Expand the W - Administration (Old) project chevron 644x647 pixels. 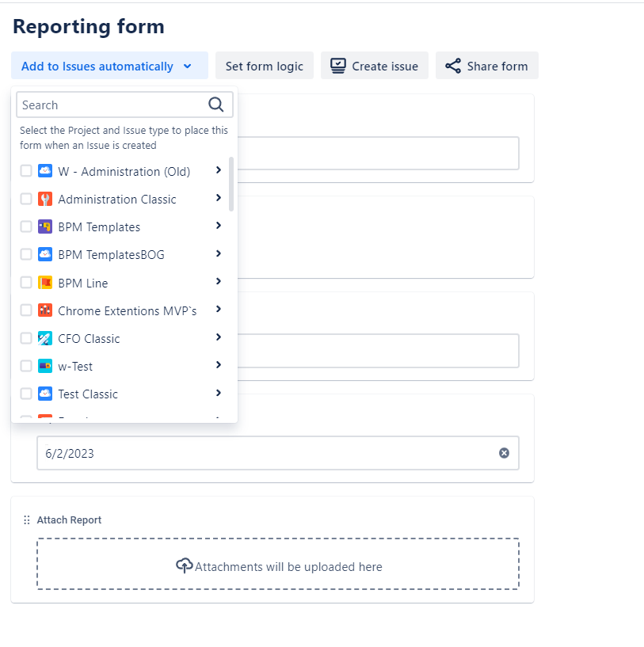[218, 170]
